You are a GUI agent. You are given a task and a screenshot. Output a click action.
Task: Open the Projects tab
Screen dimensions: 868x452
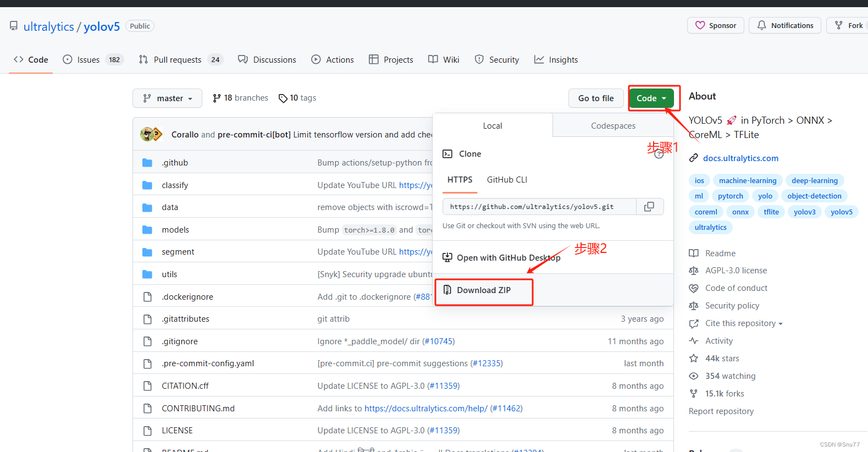(391, 59)
